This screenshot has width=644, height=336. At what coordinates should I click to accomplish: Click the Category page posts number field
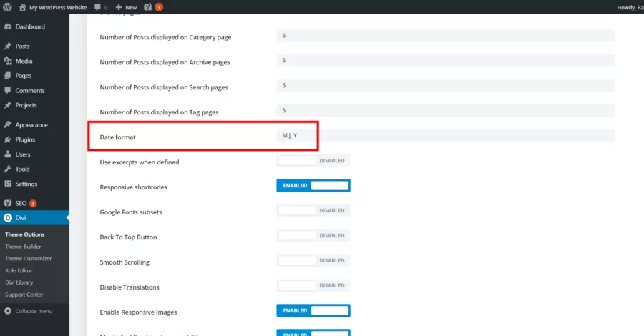(x=446, y=36)
